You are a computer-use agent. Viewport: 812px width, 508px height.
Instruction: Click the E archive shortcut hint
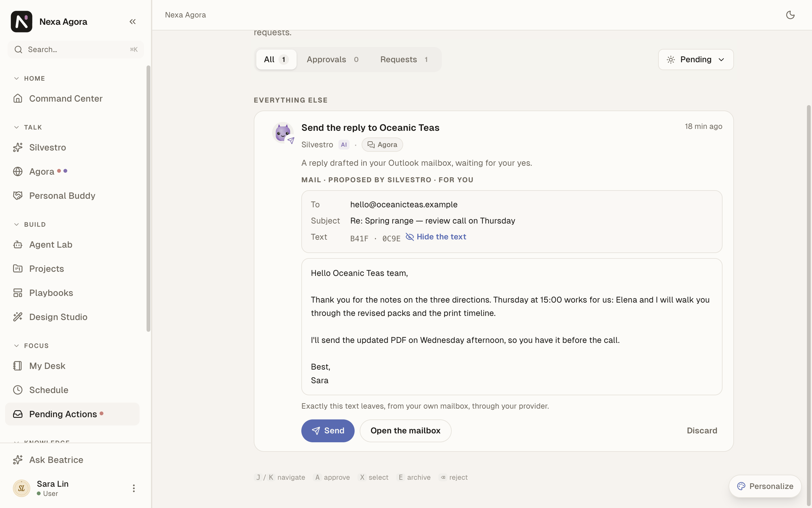pyautogui.click(x=413, y=478)
